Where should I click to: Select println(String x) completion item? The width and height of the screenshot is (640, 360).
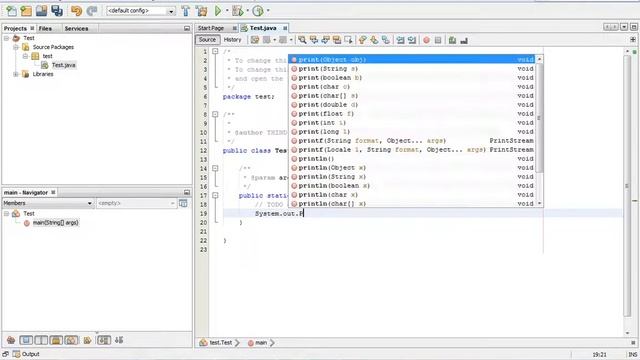click(x=412, y=177)
